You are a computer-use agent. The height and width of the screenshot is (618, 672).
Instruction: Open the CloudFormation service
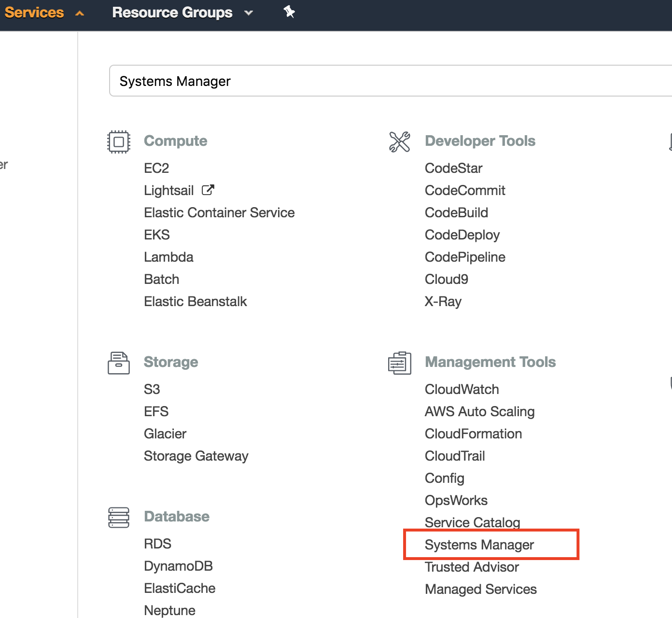coord(473,434)
